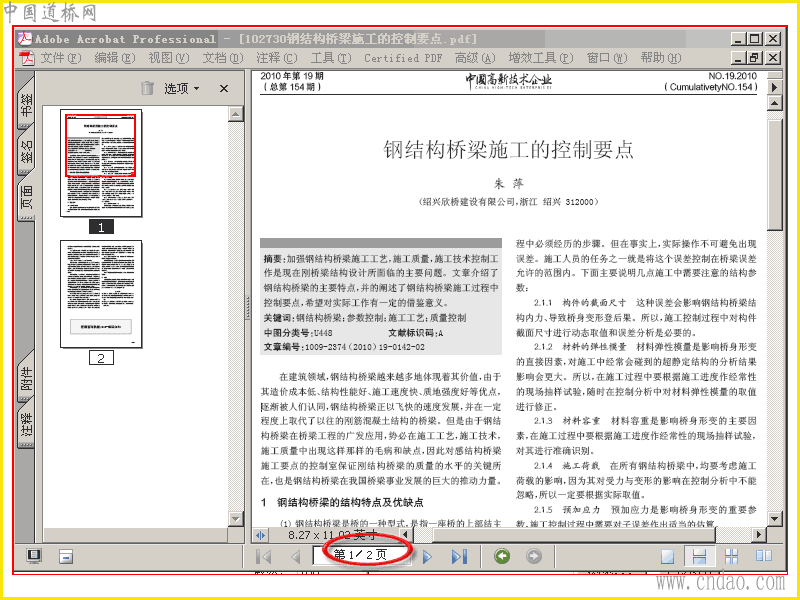The height and width of the screenshot is (600, 800).
Task: Expand document pane menu arrow at top right
Action: pyautogui.click(x=774, y=87)
